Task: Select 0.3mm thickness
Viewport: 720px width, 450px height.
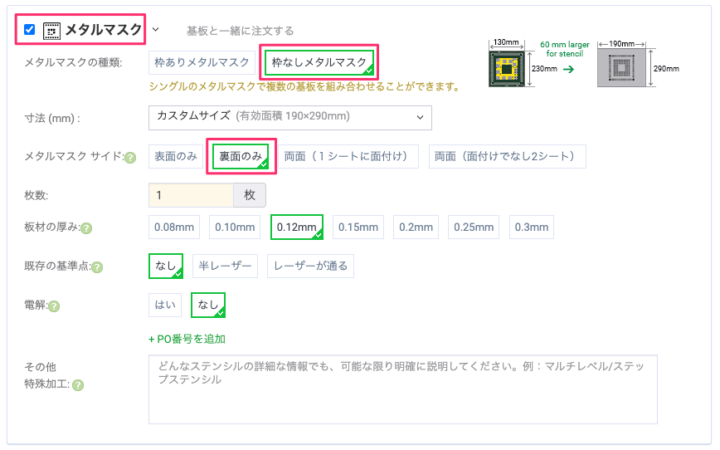Action: click(x=529, y=227)
